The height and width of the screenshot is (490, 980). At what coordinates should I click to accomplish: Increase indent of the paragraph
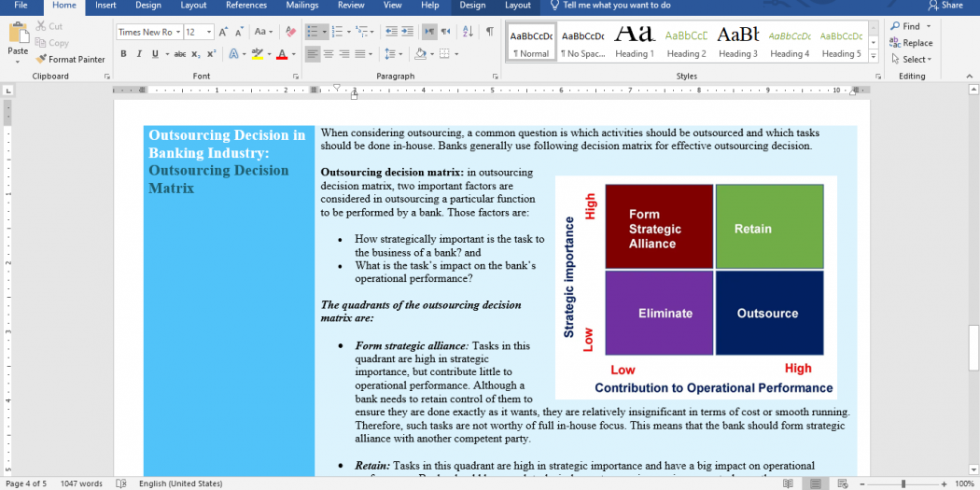click(x=409, y=32)
